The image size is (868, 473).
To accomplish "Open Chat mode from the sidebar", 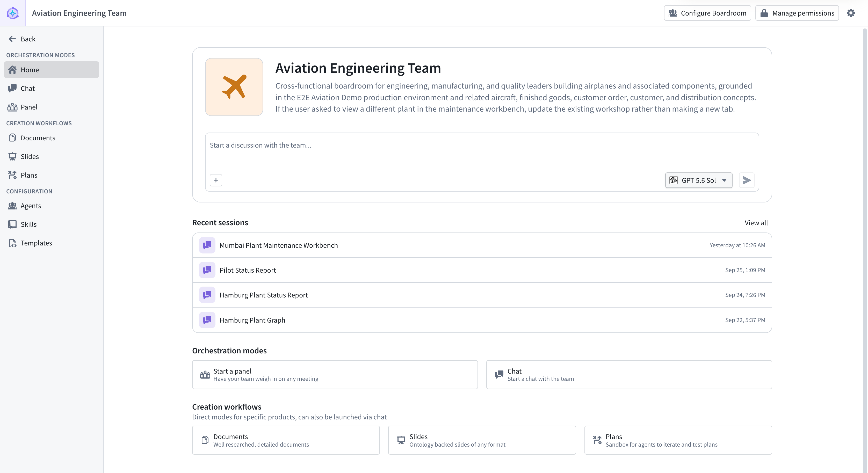I will tap(52, 88).
